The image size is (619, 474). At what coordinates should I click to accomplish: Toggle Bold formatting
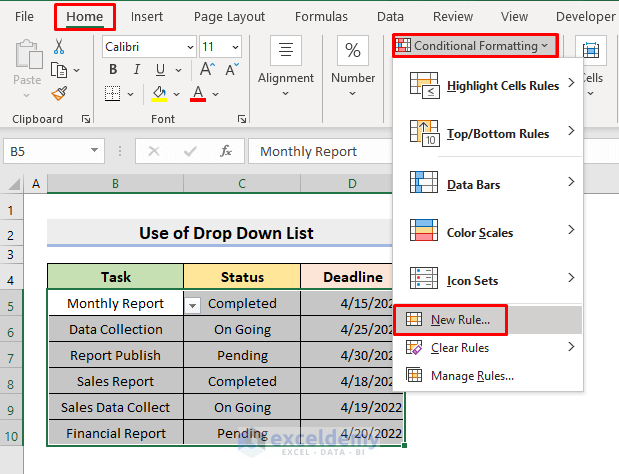point(112,70)
